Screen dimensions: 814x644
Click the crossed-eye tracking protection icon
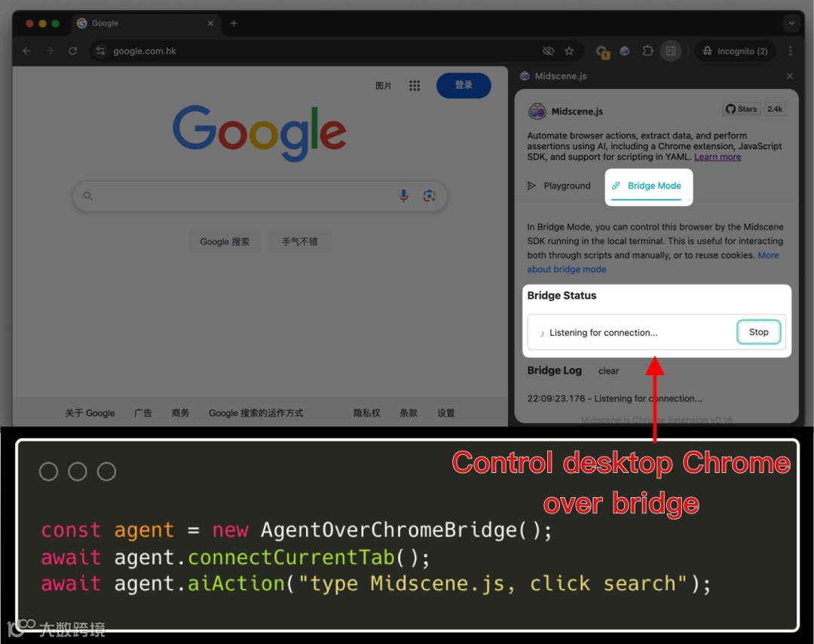(548, 51)
